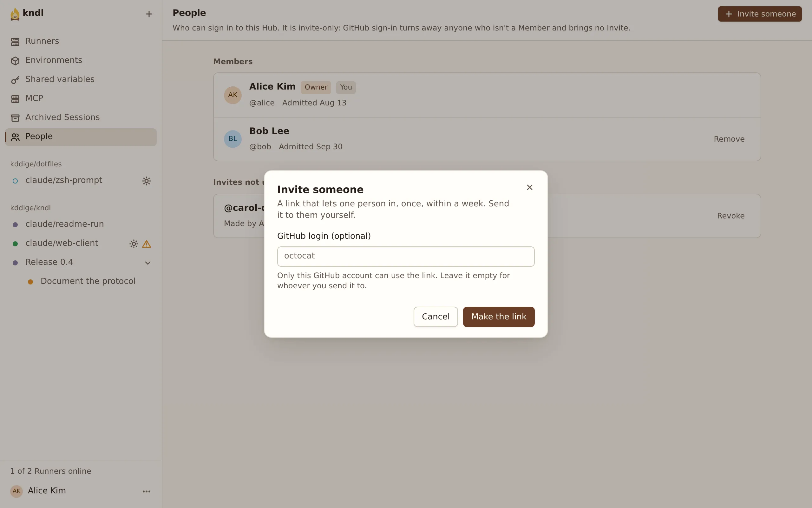Click the Environments cube icon
Screen dimensions: 812x508
point(15,61)
